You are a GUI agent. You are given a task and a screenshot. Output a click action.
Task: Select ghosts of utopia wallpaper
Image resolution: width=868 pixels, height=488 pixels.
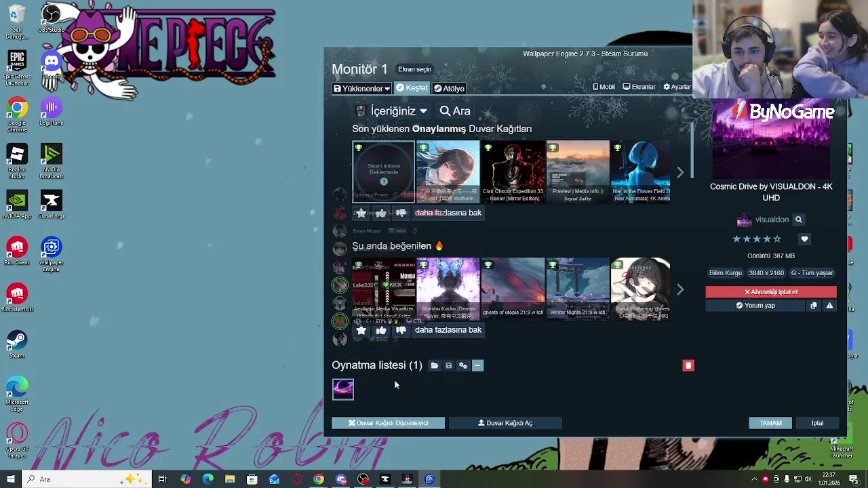tap(512, 289)
